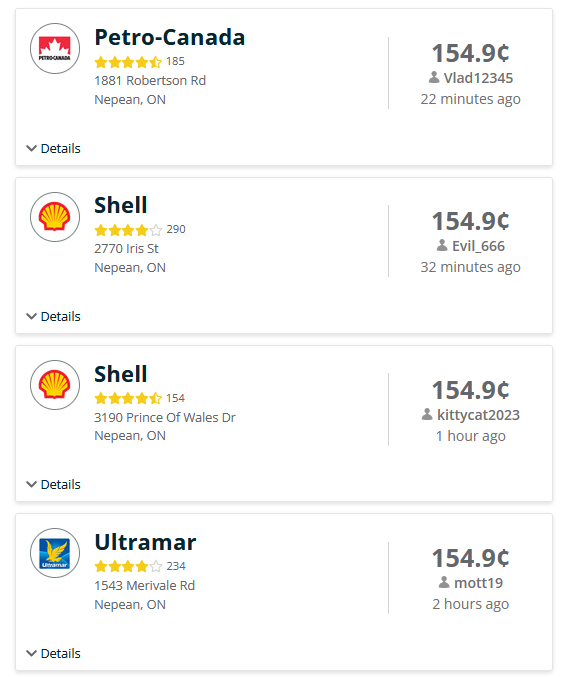Expand Details for the Ultramar listing
This screenshot has height=677, width=563.
(x=53, y=653)
